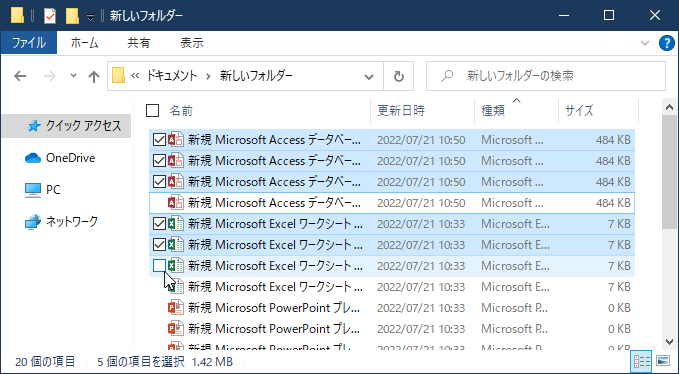679x374 pixels.
Task: Click the greyed forward arrow
Action: click(x=50, y=77)
